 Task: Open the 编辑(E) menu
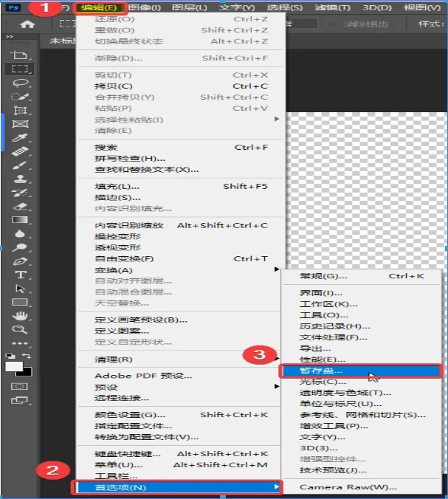coord(100,7)
